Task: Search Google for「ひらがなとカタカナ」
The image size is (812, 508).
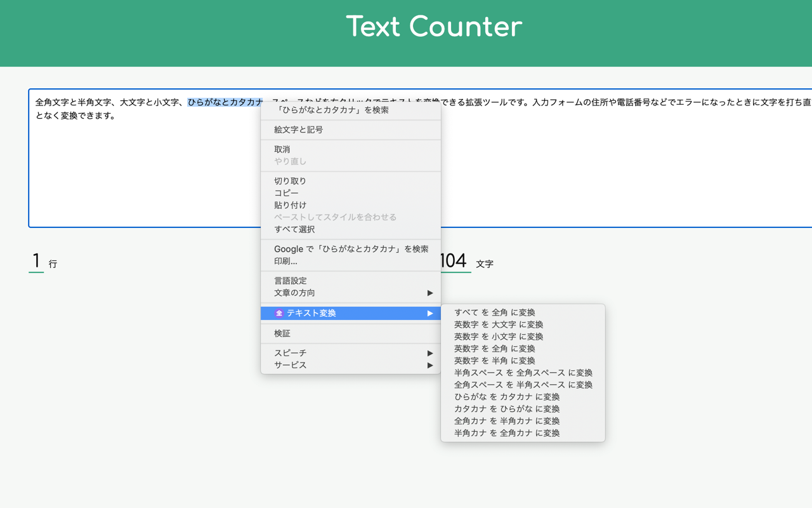Action: [351, 249]
